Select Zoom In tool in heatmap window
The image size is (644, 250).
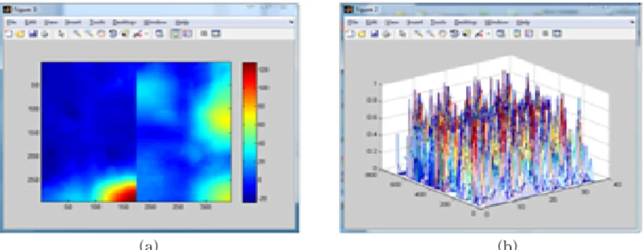pos(77,34)
